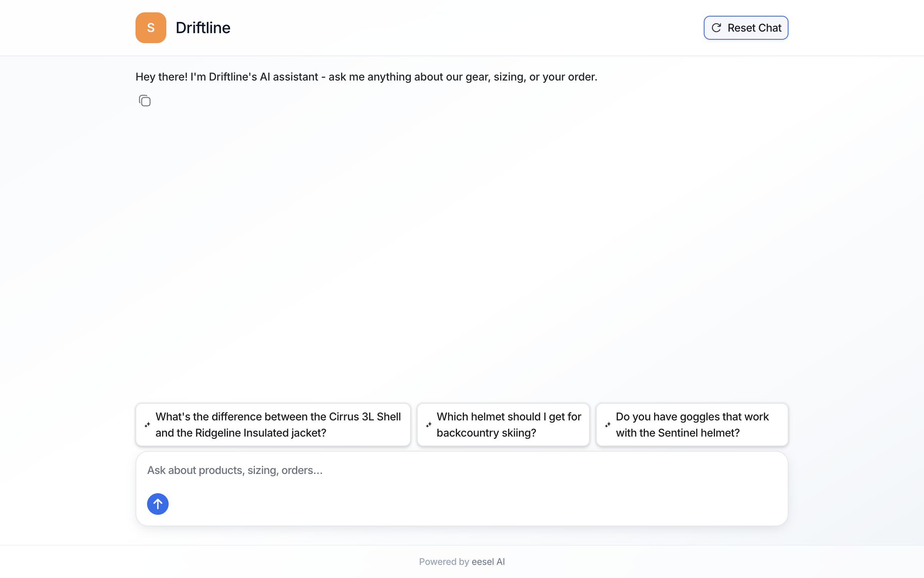Click the greeting text "Hey there! I'm Driftline's AI assistant"
Image resolution: width=924 pixels, height=578 pixels.
coord(227,77)
